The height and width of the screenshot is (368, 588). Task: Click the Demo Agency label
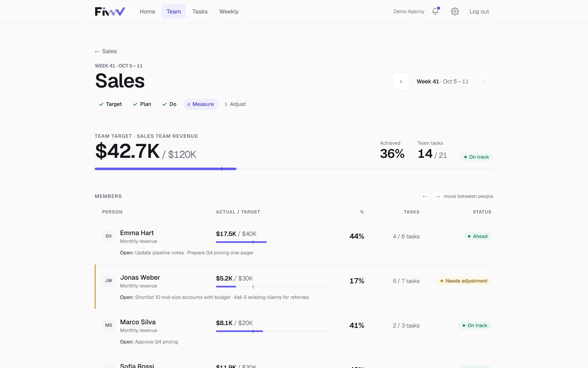coord(409,11)
